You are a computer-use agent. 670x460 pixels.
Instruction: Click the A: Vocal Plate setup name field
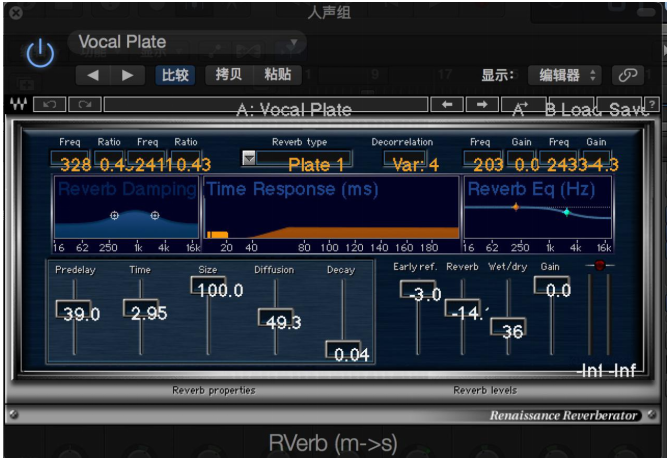coord(266,105)
